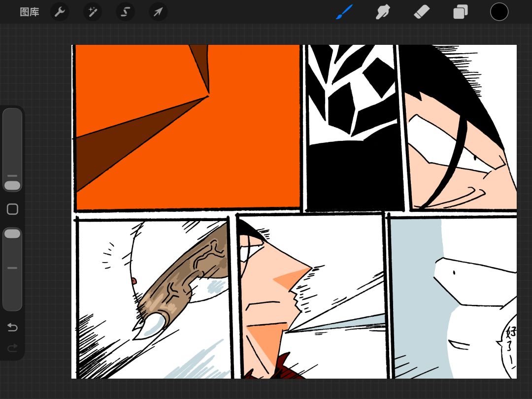Image resolution: width=532 pixels, height=399 pixels.
Task: Tap the orange panel on the canvas
Action: tap(187, 127)
